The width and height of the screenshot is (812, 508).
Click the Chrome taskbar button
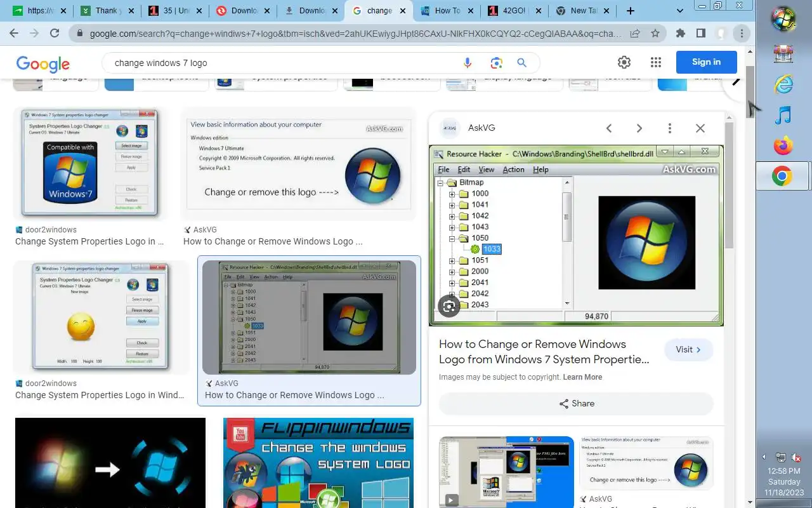783,176
